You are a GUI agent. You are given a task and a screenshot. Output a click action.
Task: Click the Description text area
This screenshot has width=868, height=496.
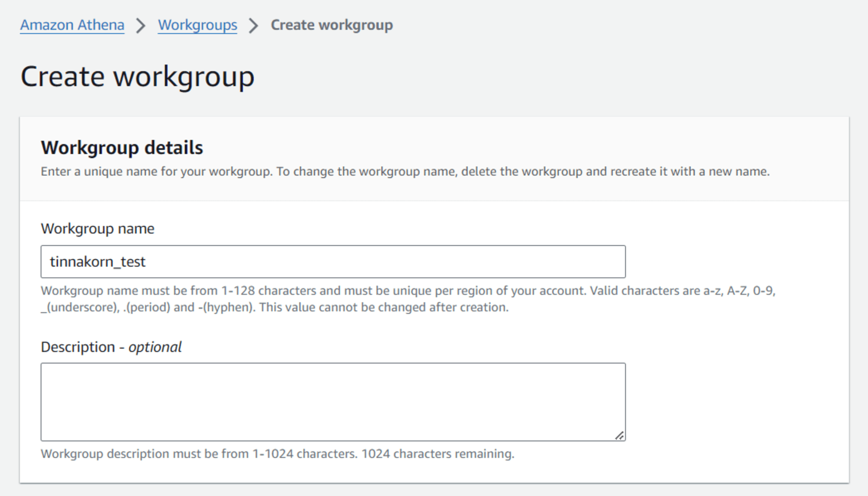point(332,401)
